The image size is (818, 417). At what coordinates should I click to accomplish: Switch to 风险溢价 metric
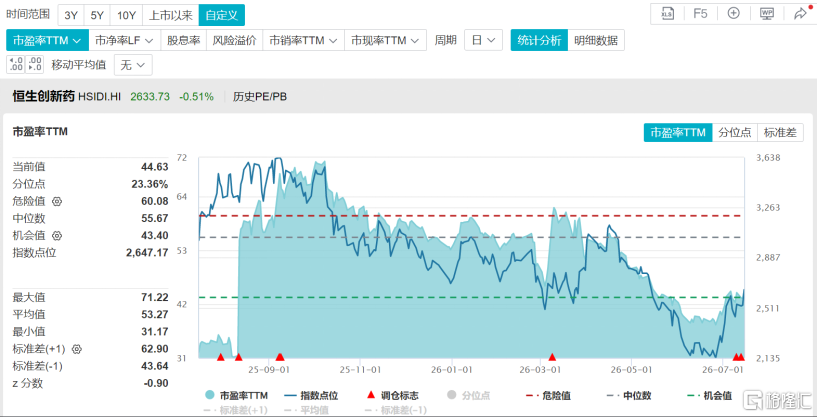click(235, 40)
